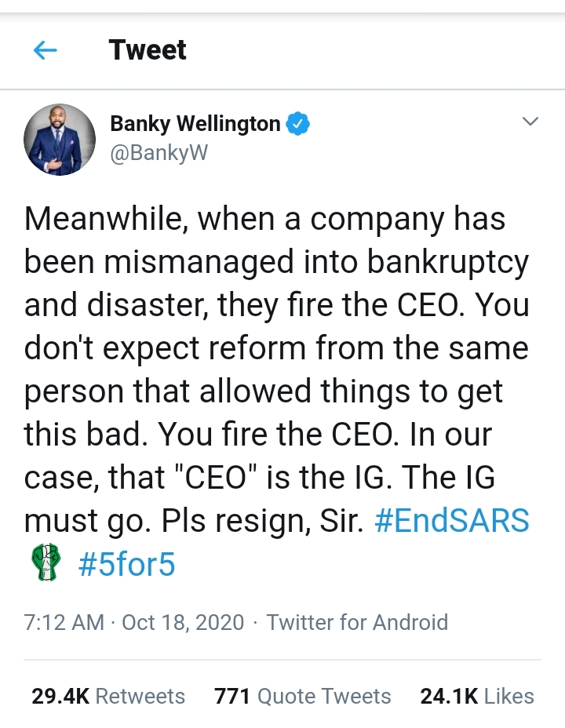Open the #EndSARS hashtag
565x728 pixels.
pos(452,522)
